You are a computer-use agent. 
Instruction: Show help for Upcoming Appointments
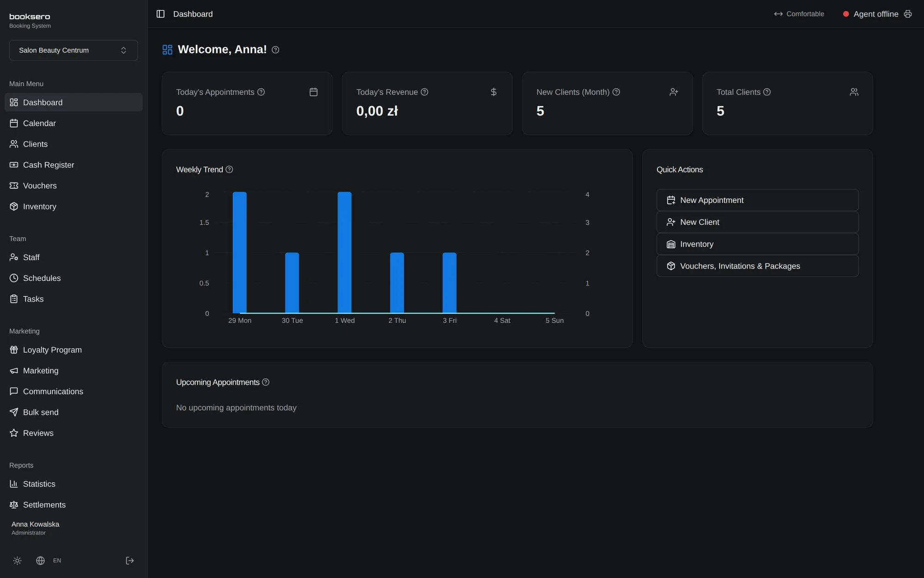[x=266, y=382]
